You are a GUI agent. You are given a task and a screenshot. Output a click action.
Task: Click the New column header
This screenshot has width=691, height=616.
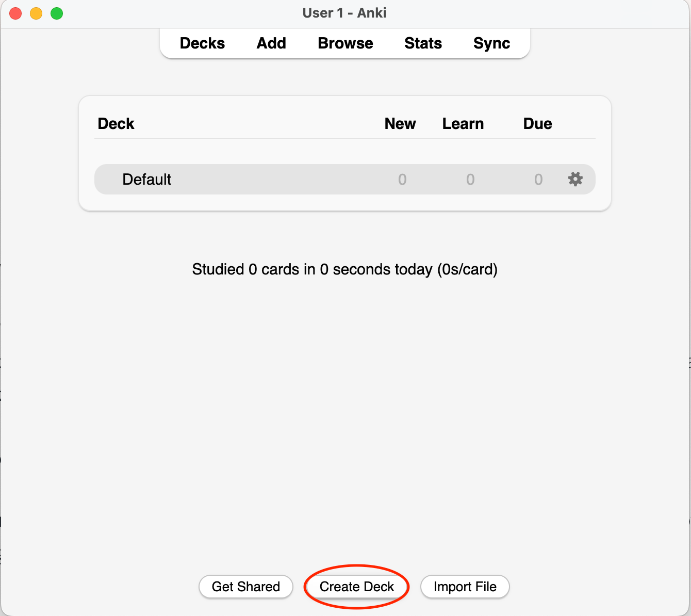(x=400, y=124)
